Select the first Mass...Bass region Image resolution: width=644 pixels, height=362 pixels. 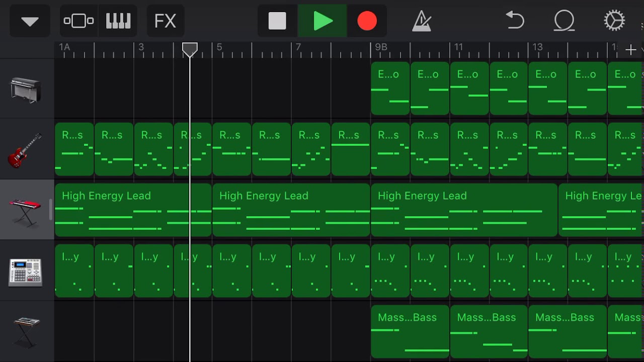pyautogui.click(x=410, y=331)
